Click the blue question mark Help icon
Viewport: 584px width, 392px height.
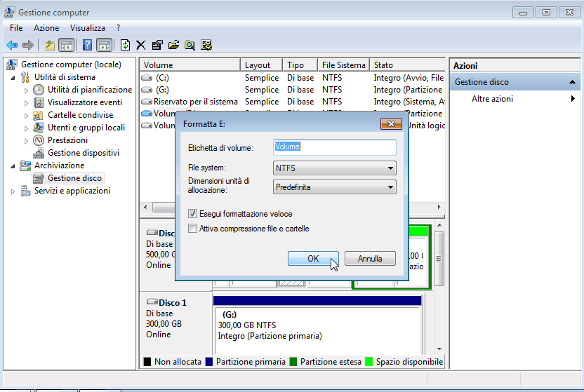click(88, 45)
